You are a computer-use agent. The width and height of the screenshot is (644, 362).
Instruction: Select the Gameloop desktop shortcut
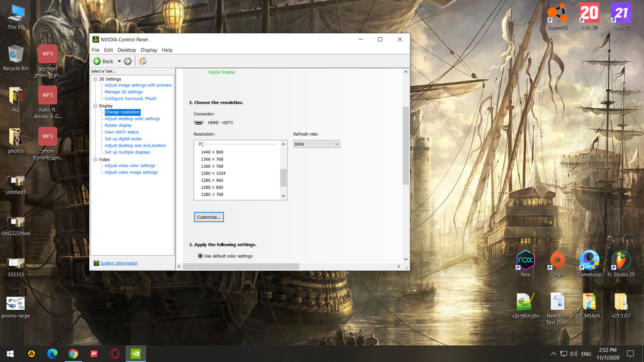589,264
